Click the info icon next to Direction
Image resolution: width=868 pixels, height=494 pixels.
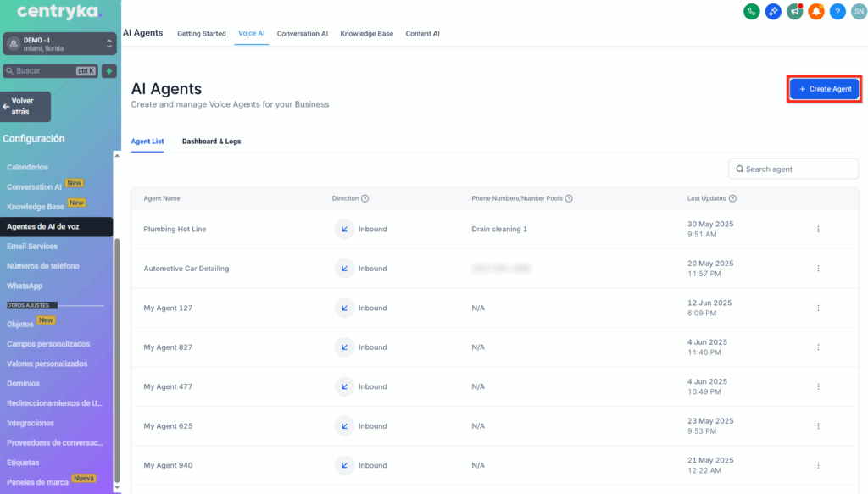[x=365, y=198]
